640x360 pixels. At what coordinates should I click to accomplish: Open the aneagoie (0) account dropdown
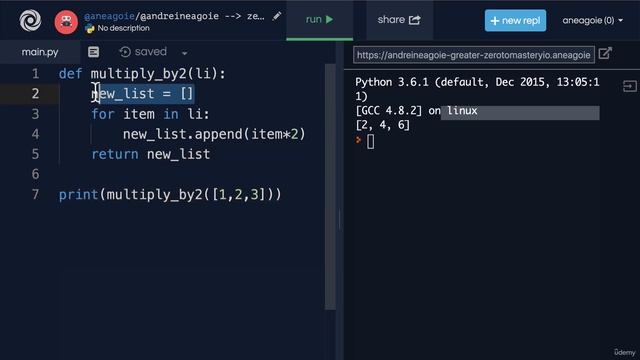[x=593, y=20]
